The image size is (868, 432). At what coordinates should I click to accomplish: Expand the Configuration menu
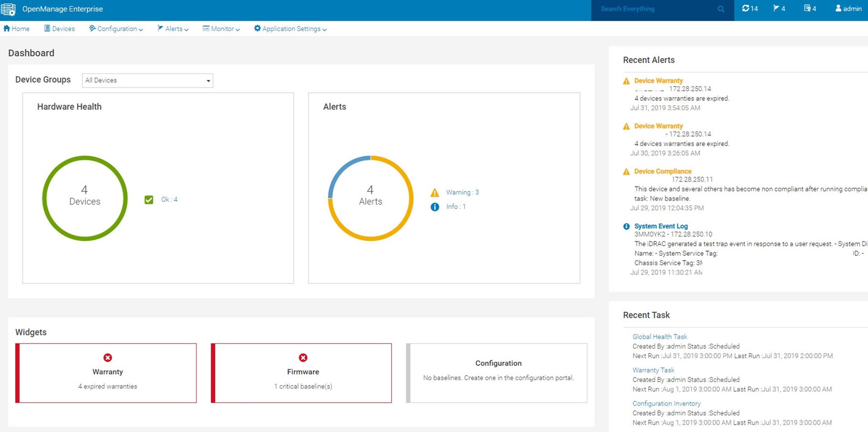116,29
